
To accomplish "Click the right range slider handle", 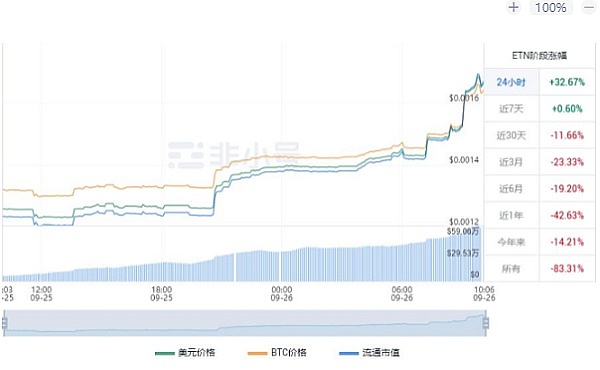I will pyautogui.click(x=486, y=323).
